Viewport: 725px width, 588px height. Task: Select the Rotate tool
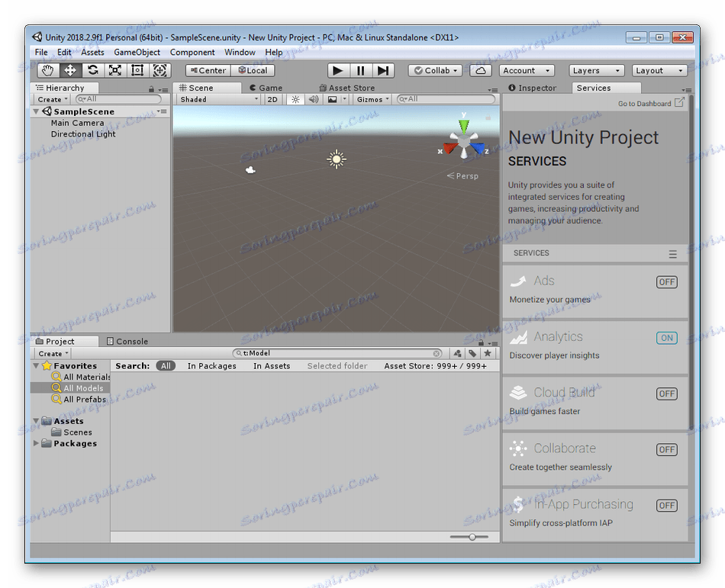coord(93,70)
